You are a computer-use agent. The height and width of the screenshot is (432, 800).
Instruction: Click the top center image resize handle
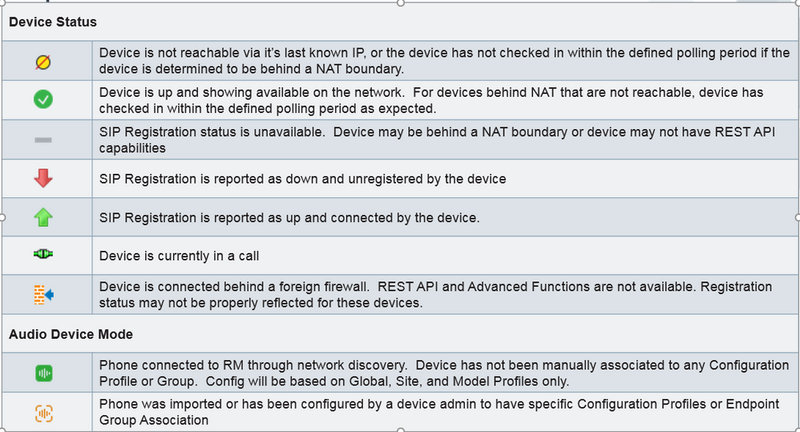pos(401,2)
